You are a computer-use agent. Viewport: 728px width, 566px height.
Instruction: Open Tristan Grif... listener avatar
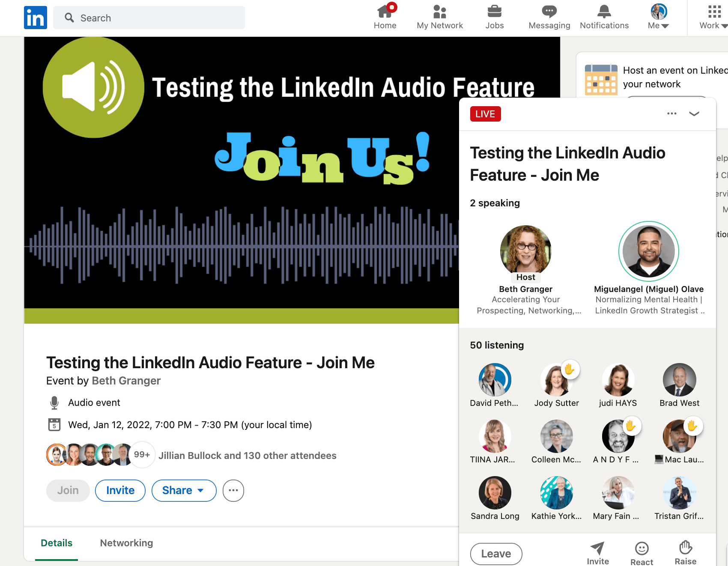point(680,493)
